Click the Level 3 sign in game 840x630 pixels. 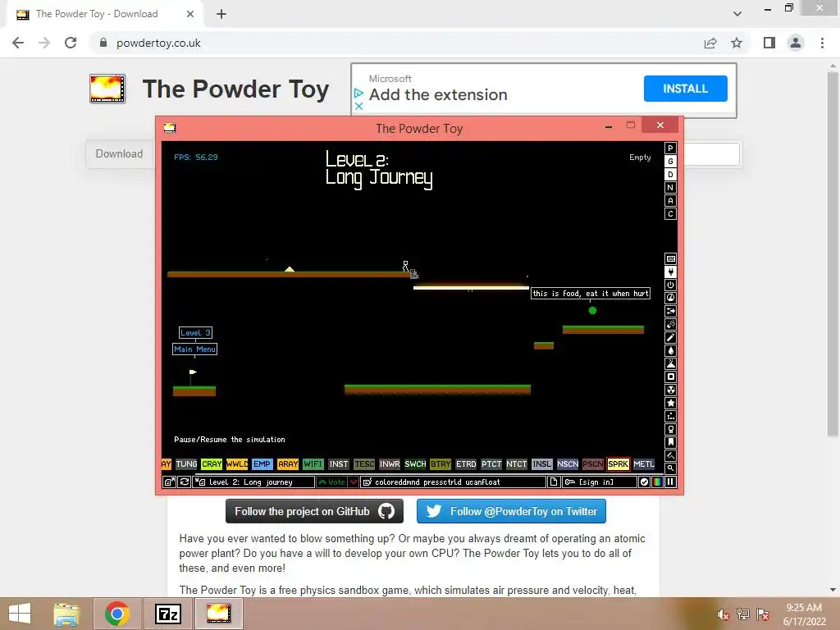195,333
